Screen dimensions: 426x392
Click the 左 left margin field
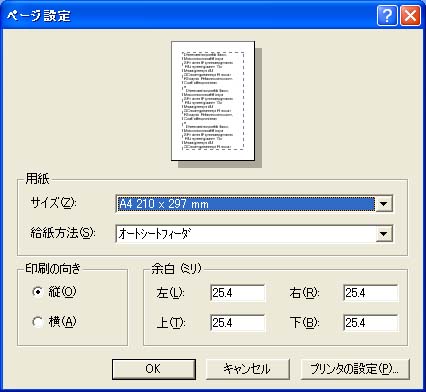click(x=238, y=293)
